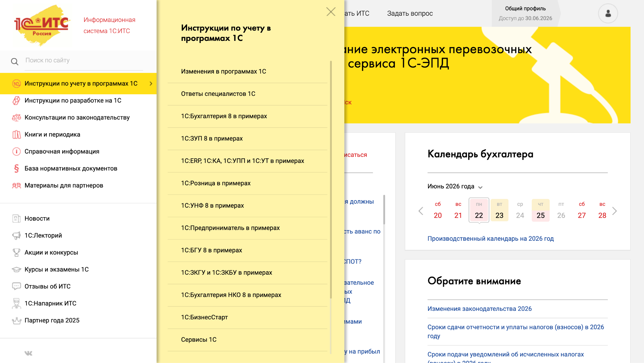The width and height of the screenshot is (644, 363).
Task: Select Saturday 27 in calendar
Action: tap(582, 210)
